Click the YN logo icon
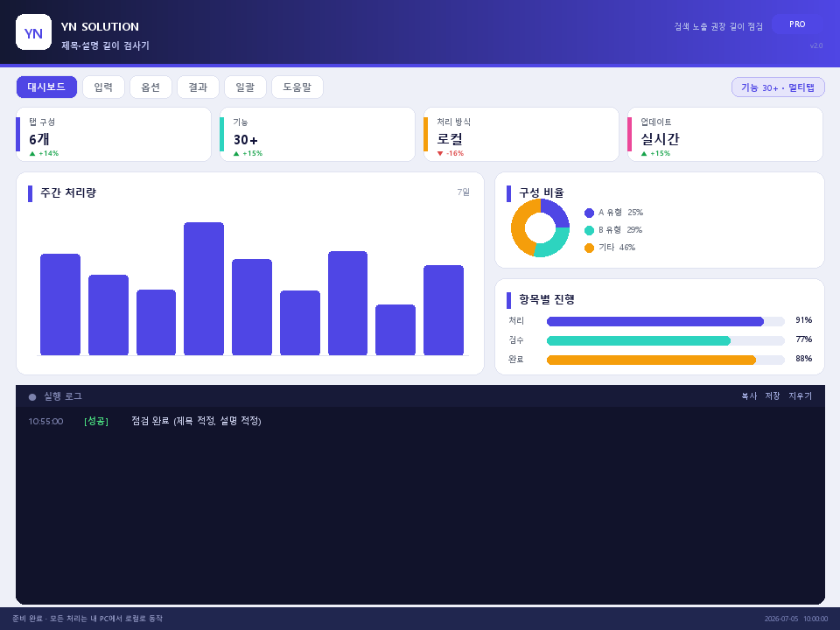This screenshot has width=840, height=630. (34, 32)
